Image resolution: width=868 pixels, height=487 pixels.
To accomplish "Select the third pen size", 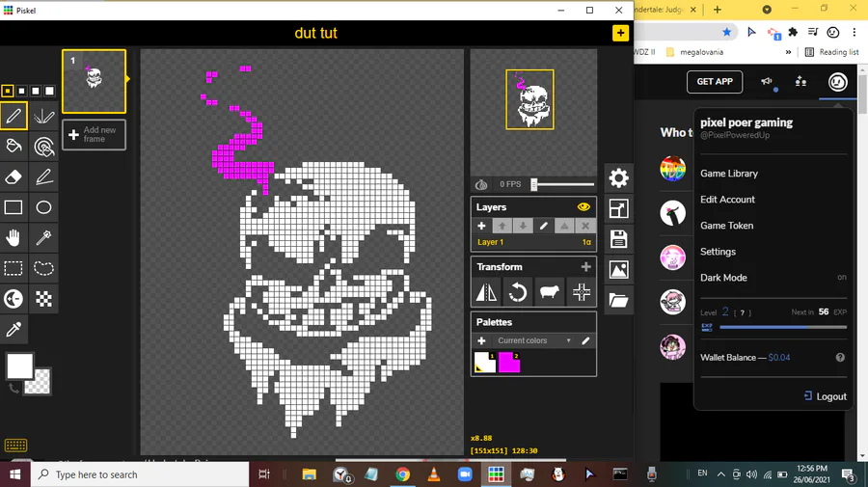I will click(36, 91).
